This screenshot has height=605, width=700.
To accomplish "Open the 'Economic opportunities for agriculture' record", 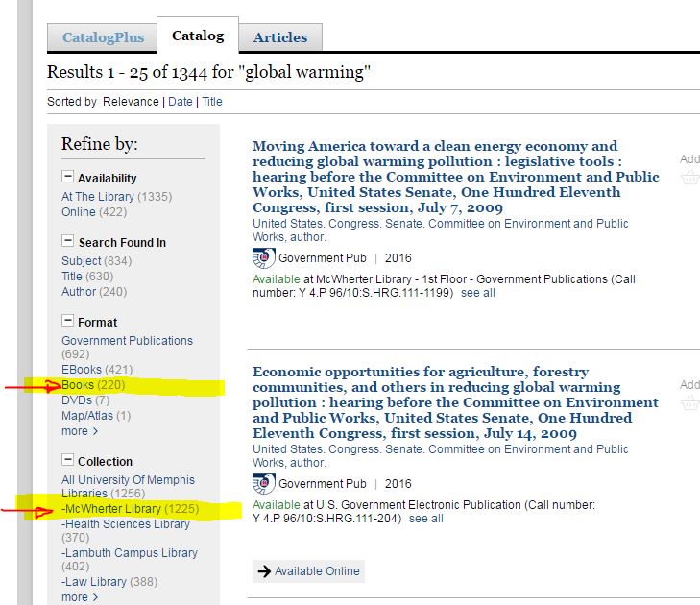I will coord(455,402).
